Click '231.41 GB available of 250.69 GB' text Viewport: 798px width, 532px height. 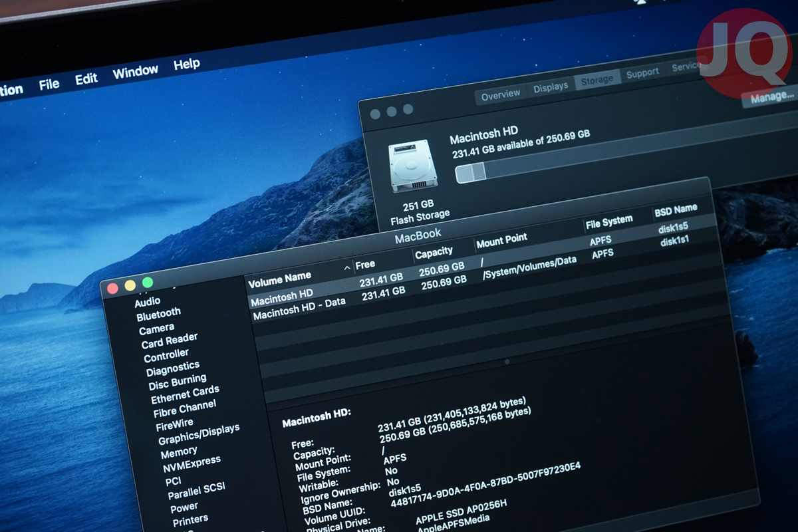point(521,144)
